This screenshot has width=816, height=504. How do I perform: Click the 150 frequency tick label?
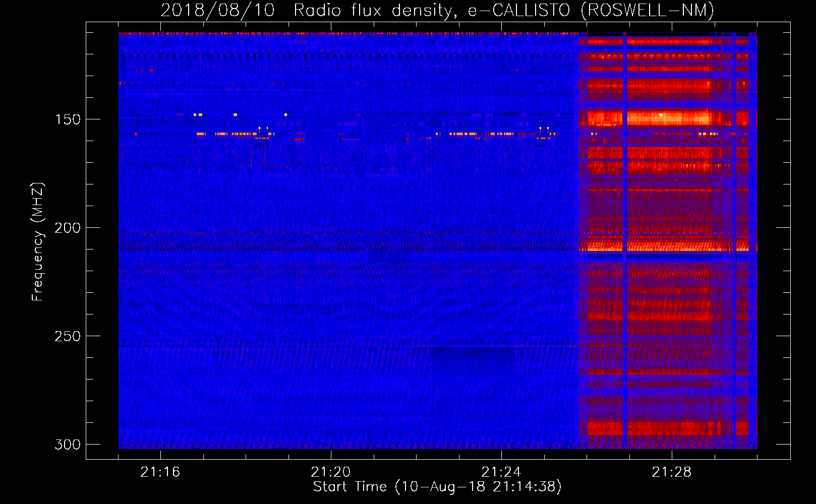coord(68,119)
